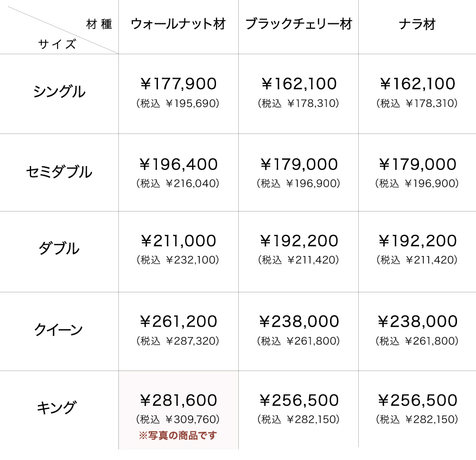The image size is (476, 460).
Task: Click the 材種 label in the corner header
Action: tap(99, 24)
